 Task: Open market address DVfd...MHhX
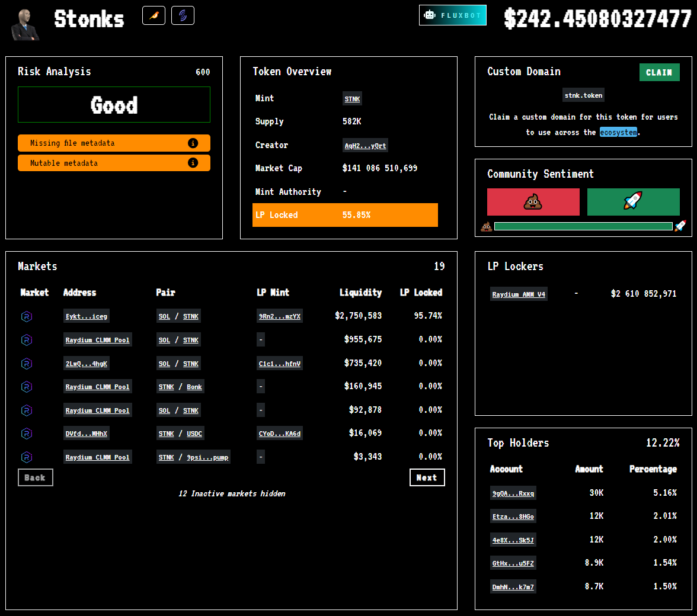coord(87,434)
